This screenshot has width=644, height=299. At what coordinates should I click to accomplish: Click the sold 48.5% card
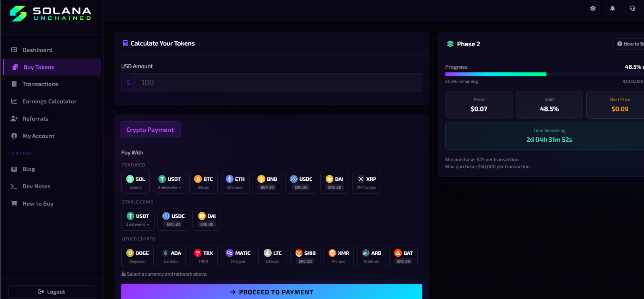549,105
